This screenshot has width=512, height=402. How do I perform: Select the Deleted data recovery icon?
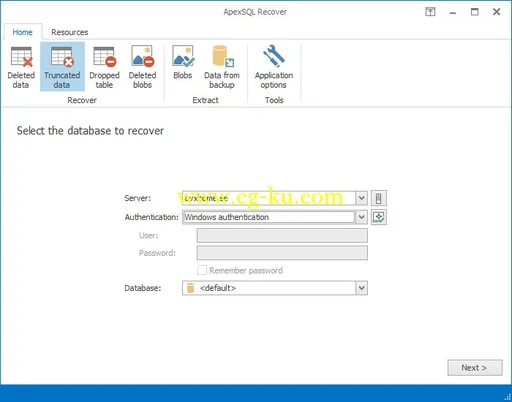(x=21, y=67)
